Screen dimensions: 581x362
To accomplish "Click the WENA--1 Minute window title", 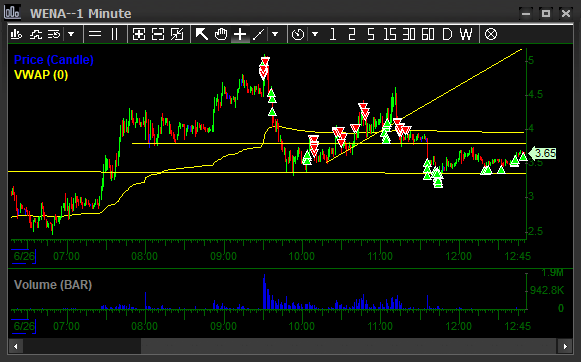I will 80,13.
